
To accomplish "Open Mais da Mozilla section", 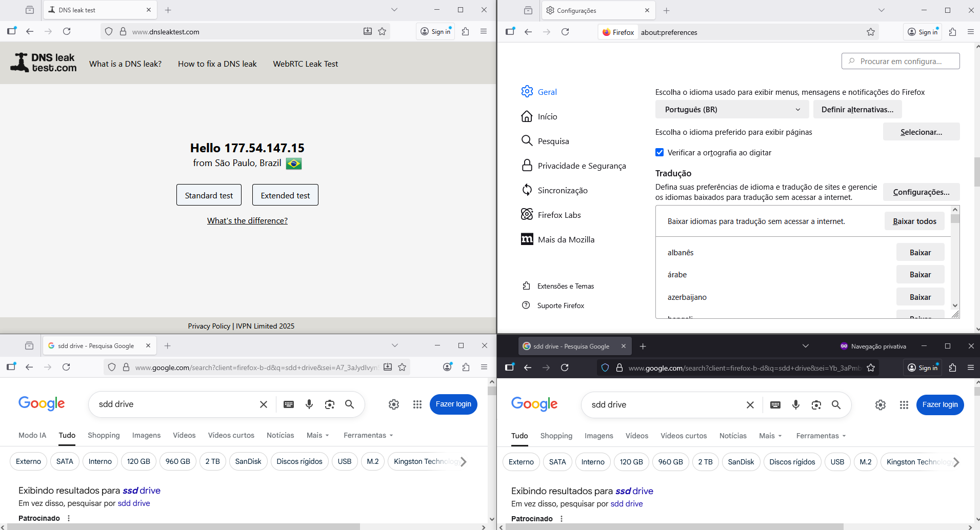I will coord(558,239).
